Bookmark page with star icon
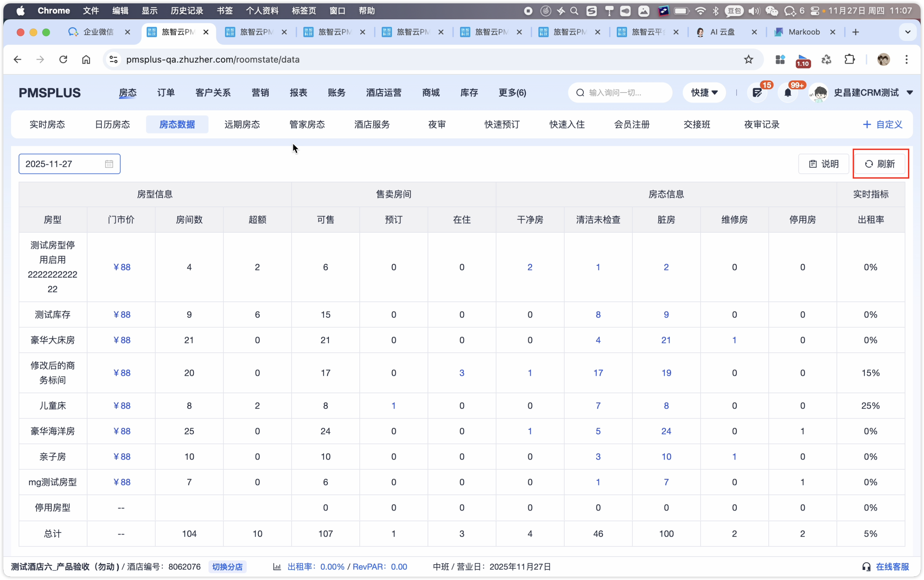 [x=748, y=59]
